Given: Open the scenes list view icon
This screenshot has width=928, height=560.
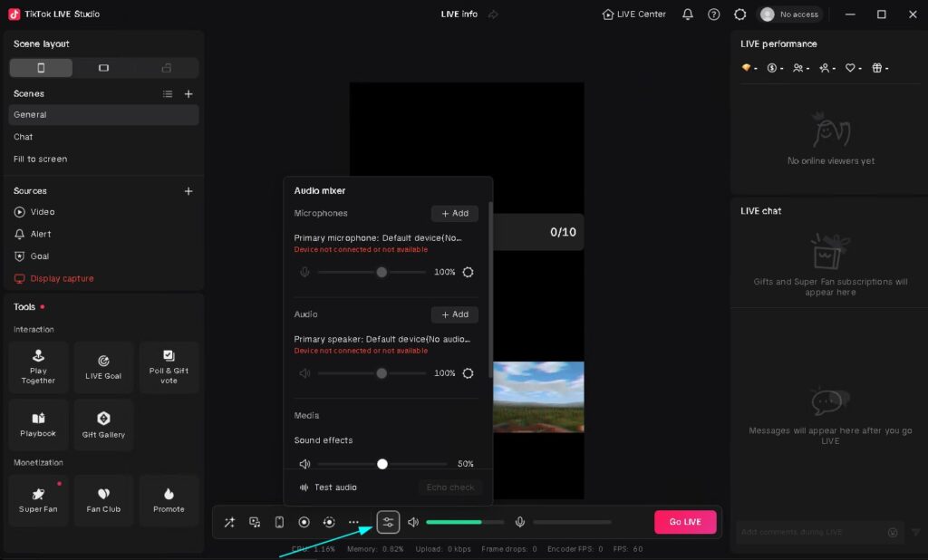Looking at the screenshot, I should point(168,94).
